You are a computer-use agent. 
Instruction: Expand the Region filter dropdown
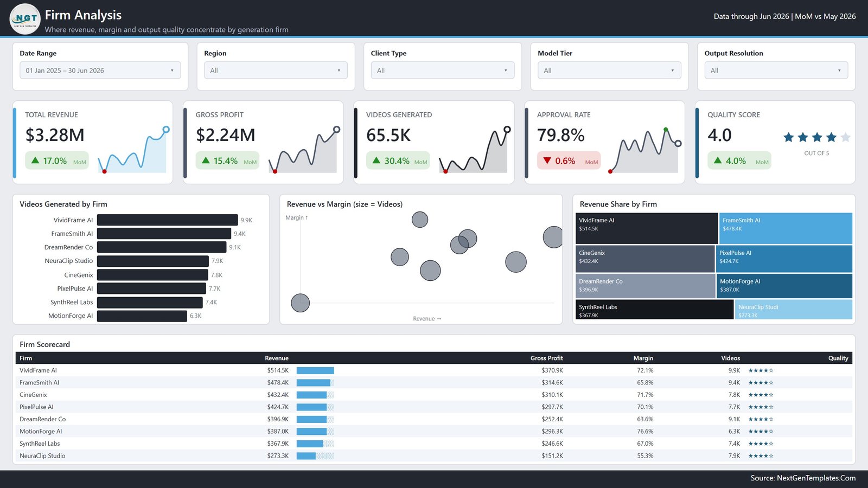(276, 70)
